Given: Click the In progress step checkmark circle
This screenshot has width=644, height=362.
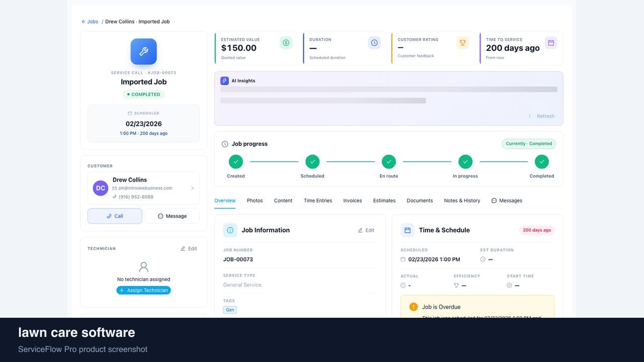Looking at the screenshot, I should (x=465, y=161).
